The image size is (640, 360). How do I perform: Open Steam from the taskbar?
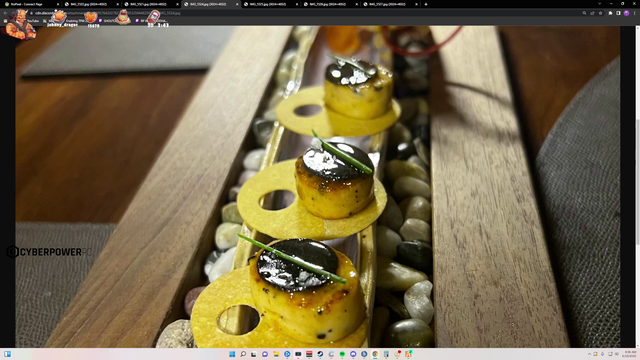coord(320,354)
